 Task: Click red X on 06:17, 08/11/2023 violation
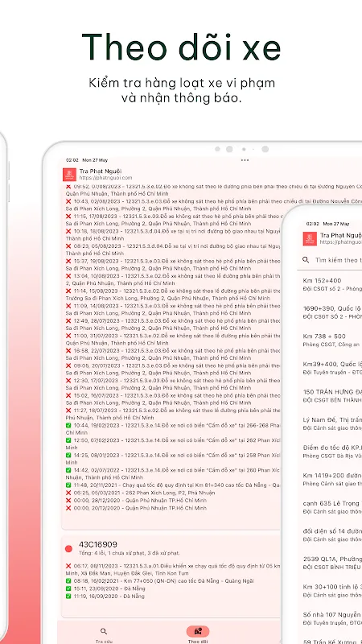[68, 566]
